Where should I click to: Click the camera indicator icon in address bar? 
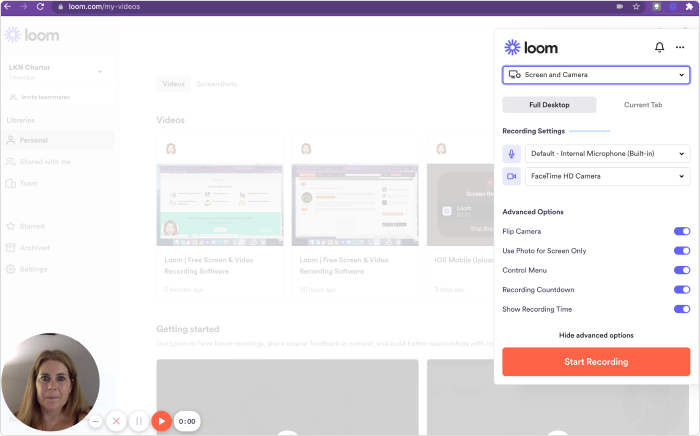[620, 6]
